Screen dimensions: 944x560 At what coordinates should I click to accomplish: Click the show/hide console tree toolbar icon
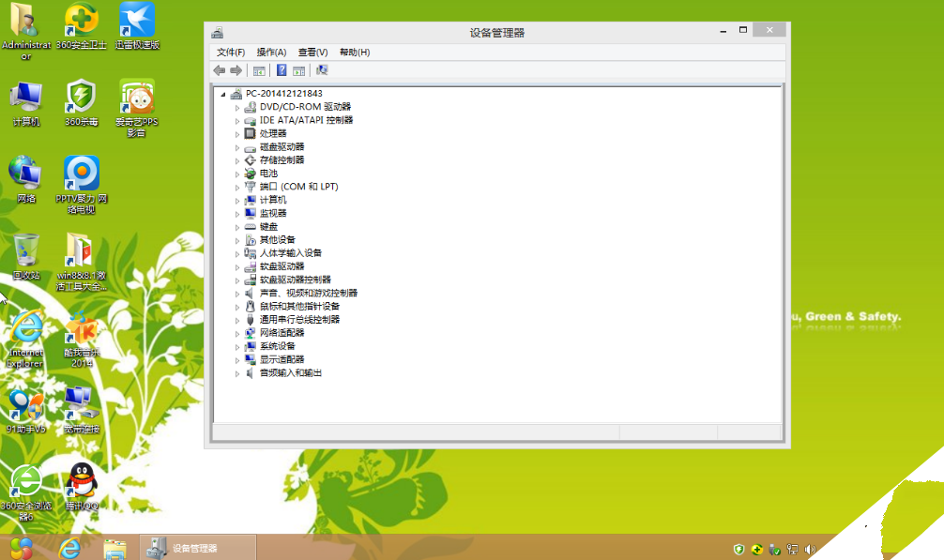point(259,70)
